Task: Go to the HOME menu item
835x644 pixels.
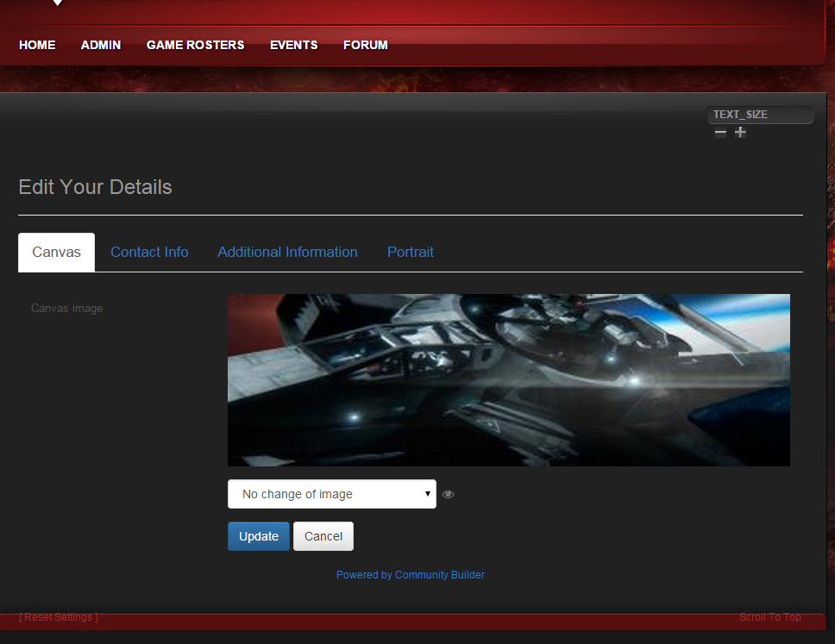Action: [x=37, y=45]
